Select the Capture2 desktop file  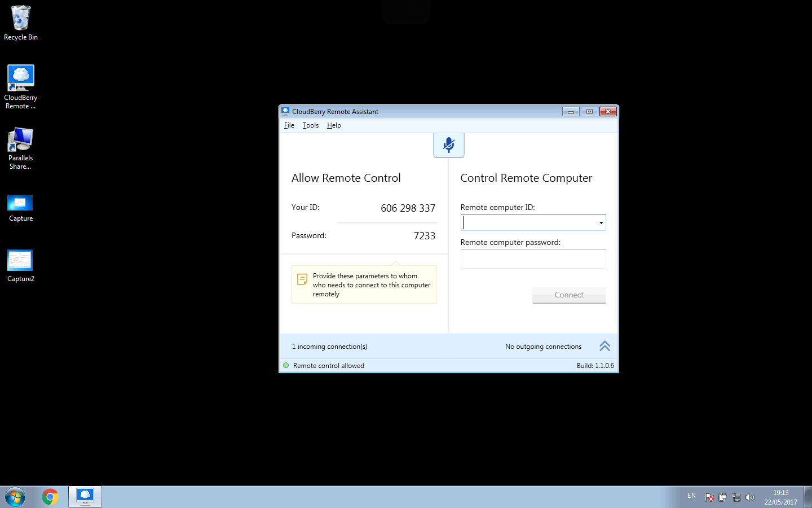[x=21, y=266]
